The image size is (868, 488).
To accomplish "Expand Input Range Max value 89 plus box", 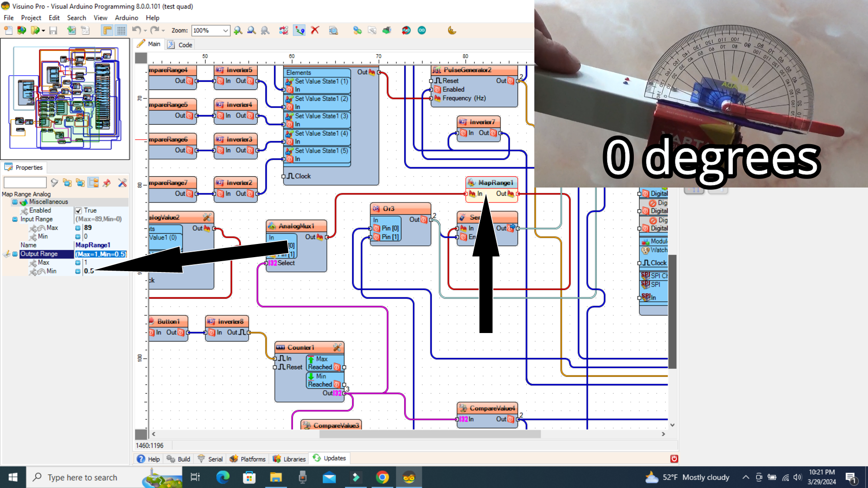I will 78,228.
